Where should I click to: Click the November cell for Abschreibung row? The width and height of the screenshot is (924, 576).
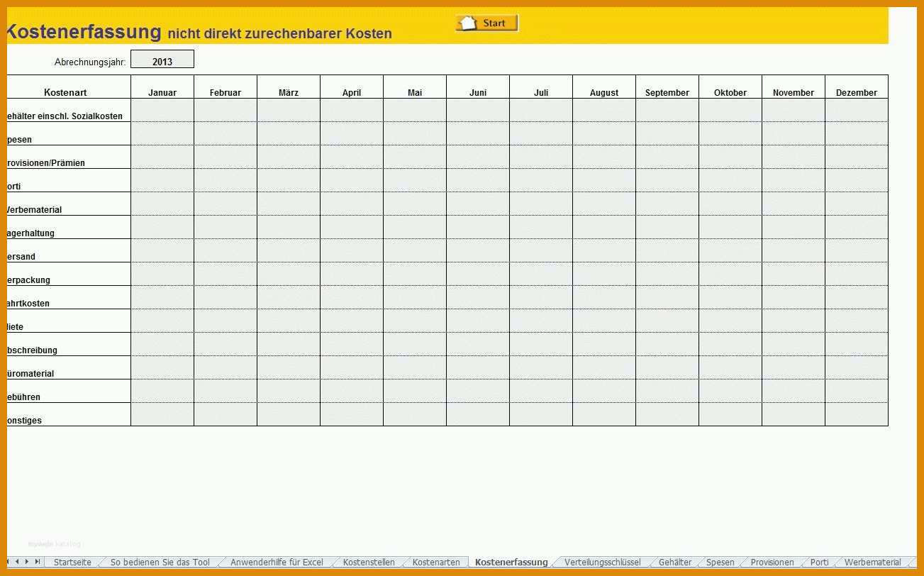tap(794, 344)
